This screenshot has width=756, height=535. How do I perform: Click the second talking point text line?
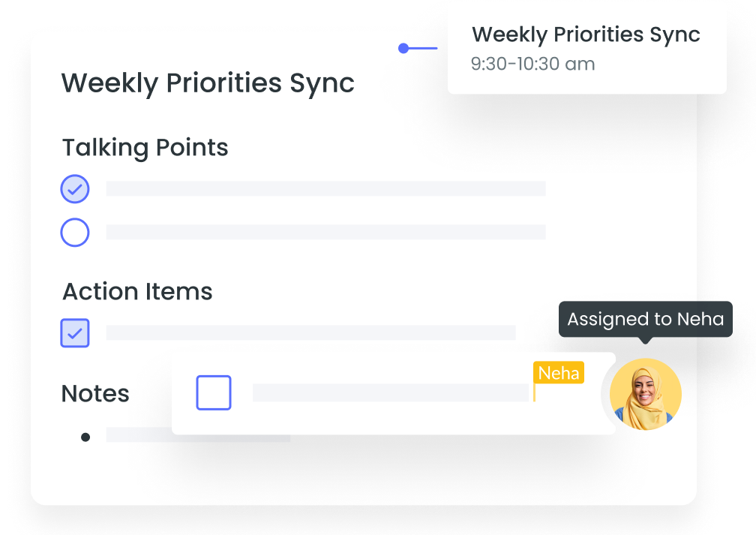click(325, 233)
